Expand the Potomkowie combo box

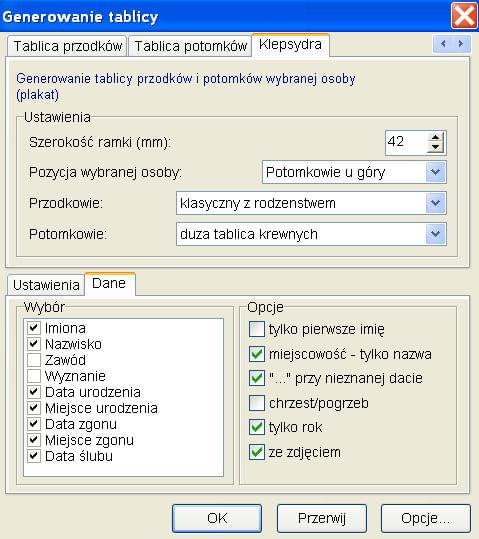coord(435,234)
